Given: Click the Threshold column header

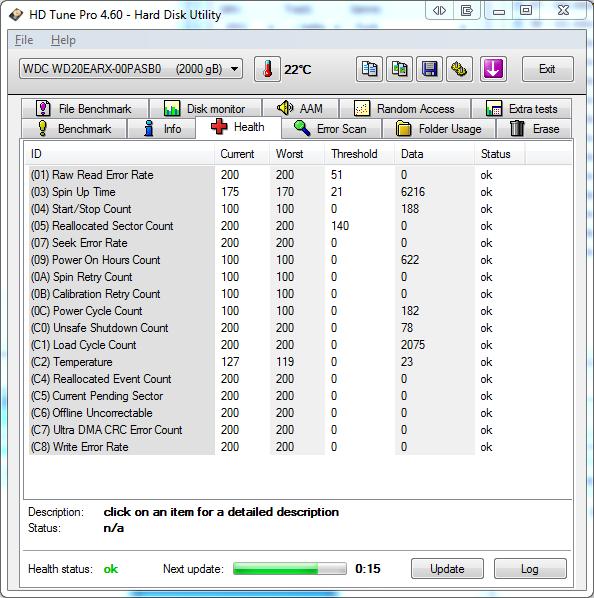Looking at the screenshot, I should (360, 154).
